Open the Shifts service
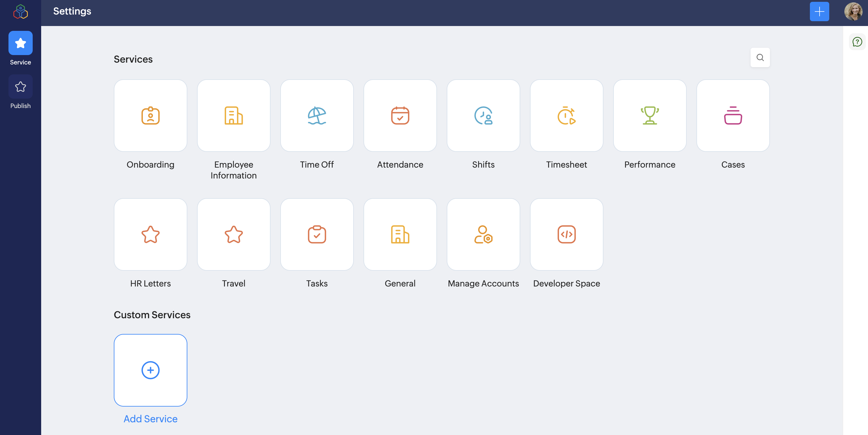Image resolution: width=868 pixels, height=435 pixels. 483,116
